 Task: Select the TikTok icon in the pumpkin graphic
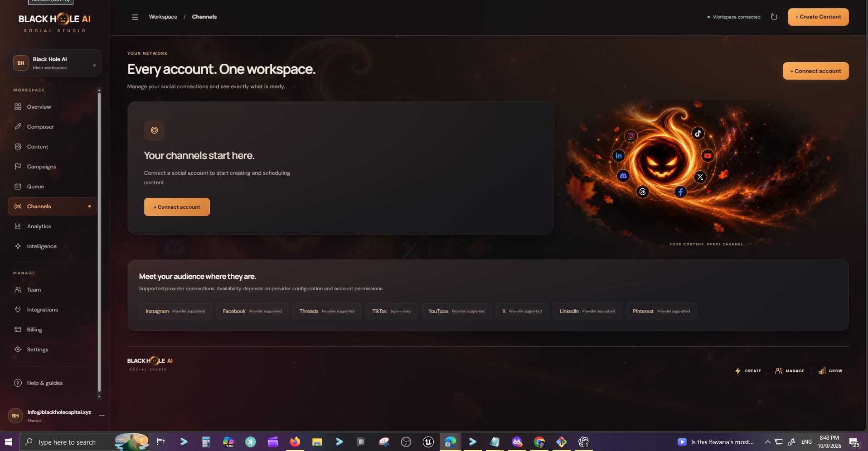point(698,133)
